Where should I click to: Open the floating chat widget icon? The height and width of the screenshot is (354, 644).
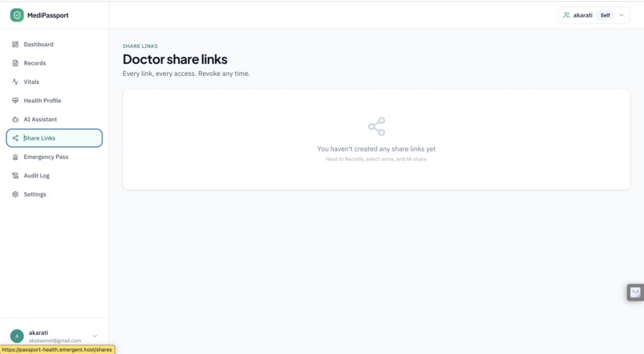635,292
